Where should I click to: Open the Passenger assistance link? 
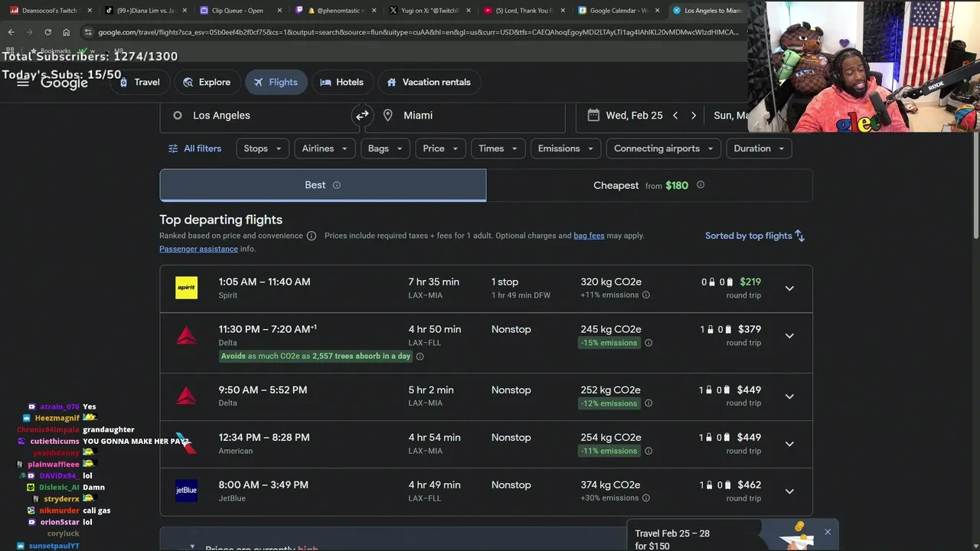point(198,249)
